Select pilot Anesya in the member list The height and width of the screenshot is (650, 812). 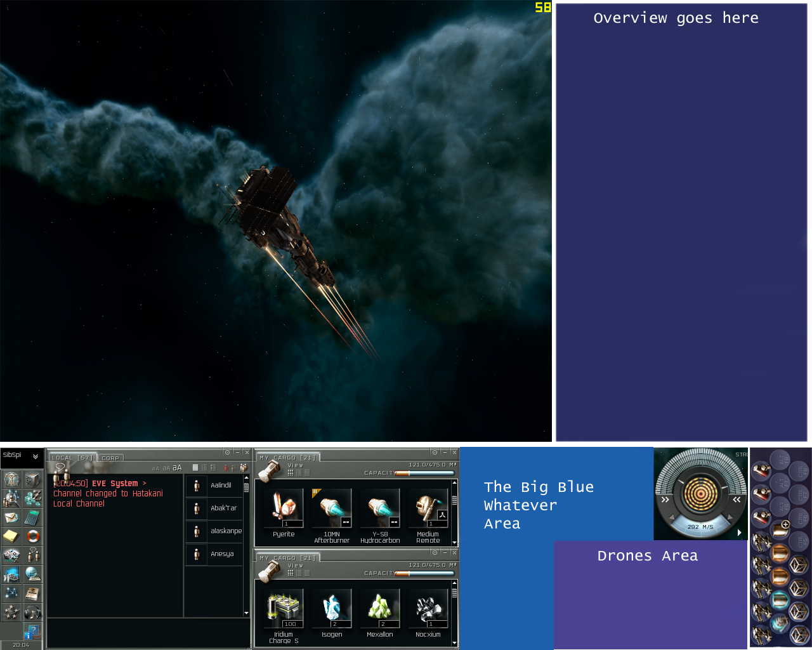(x=214, y=554)
